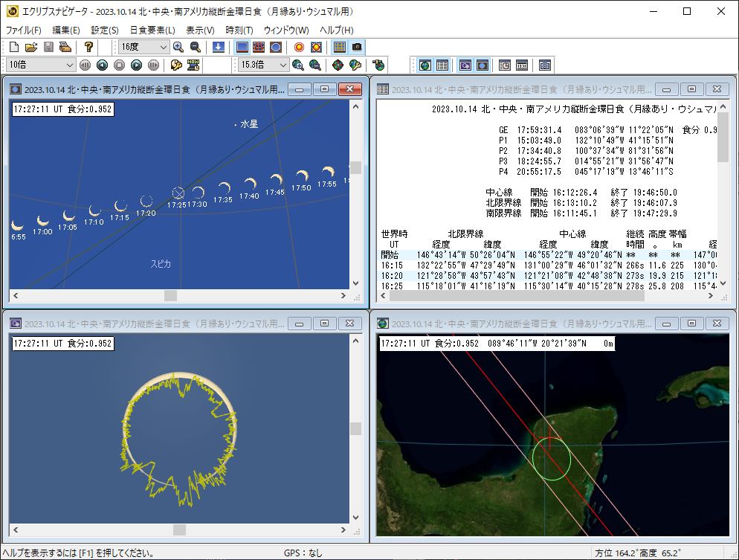
Task: Click the zoom in magnifier beside 16度
Action: point(178,47)
